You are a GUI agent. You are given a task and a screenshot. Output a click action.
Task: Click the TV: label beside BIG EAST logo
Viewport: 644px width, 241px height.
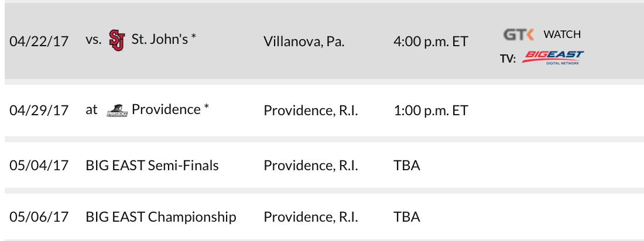pyautogui.click(x=508, y=58)
